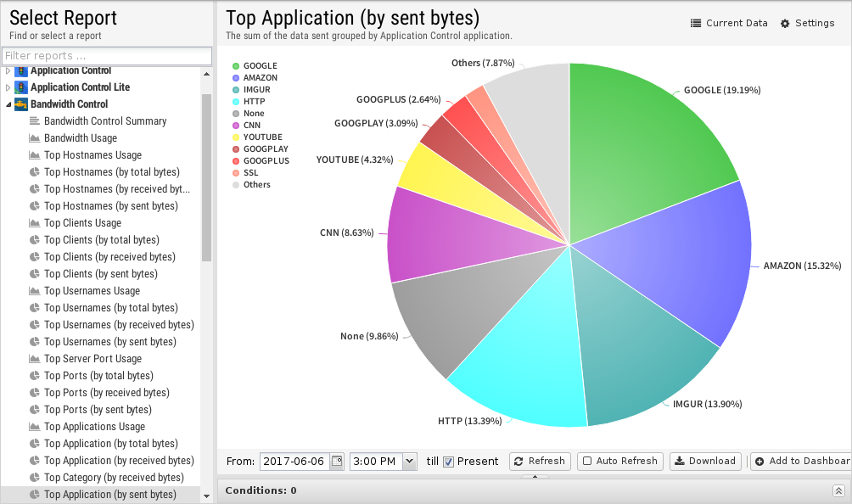The width and height of the screenshot is (852, 504).
Task: Select Top Usernames (by received bytes) report
Action: 119,325
